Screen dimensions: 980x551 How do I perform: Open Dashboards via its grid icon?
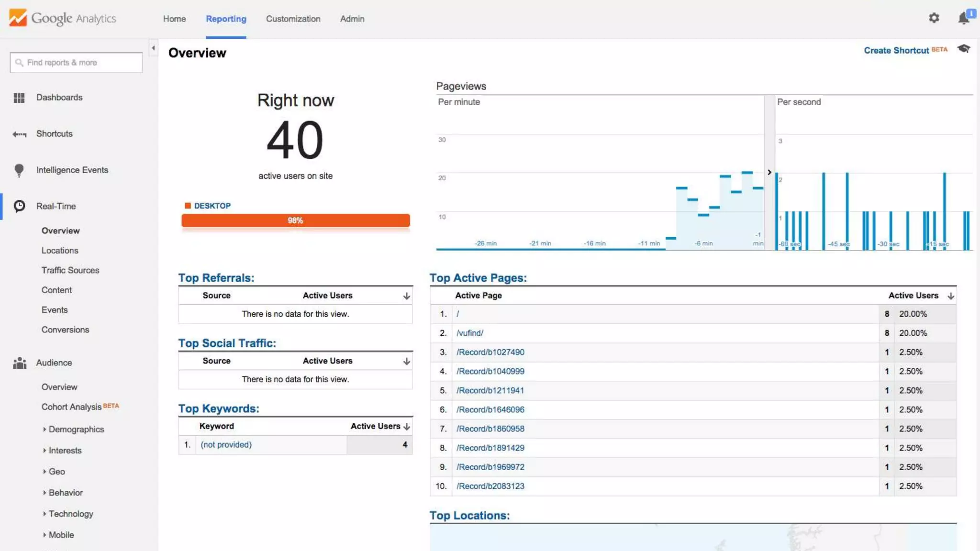click(19, 98)
